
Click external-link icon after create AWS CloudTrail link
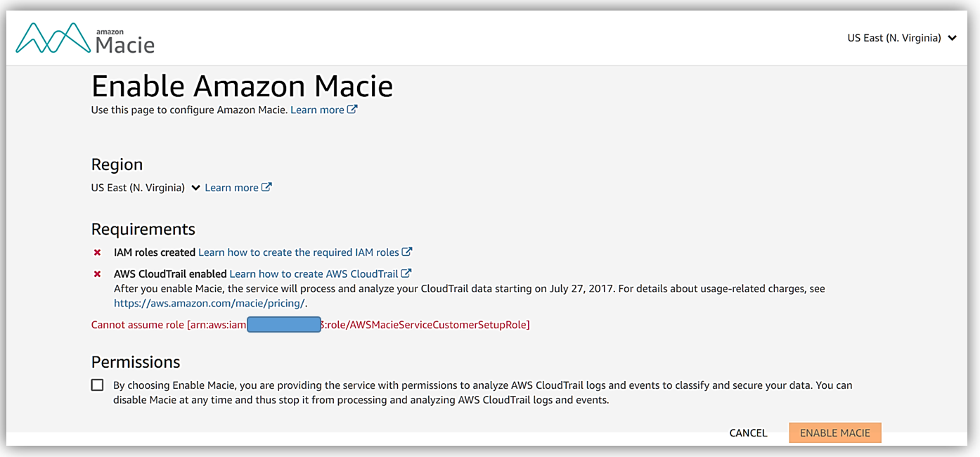click(406, 273)
